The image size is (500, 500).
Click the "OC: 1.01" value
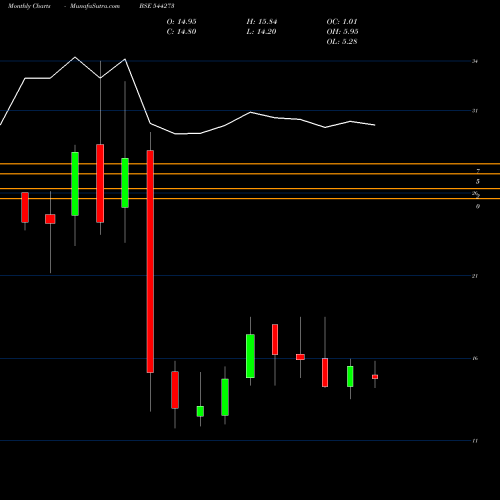click(x=342, y=22)
